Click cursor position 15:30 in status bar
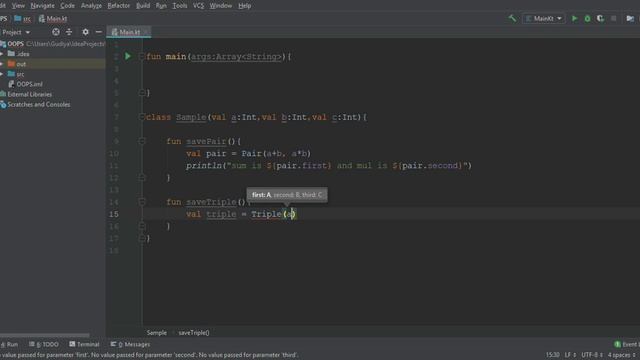Viewport: 640px width, 360px height. pyautogui.click(x=553, y=355)
